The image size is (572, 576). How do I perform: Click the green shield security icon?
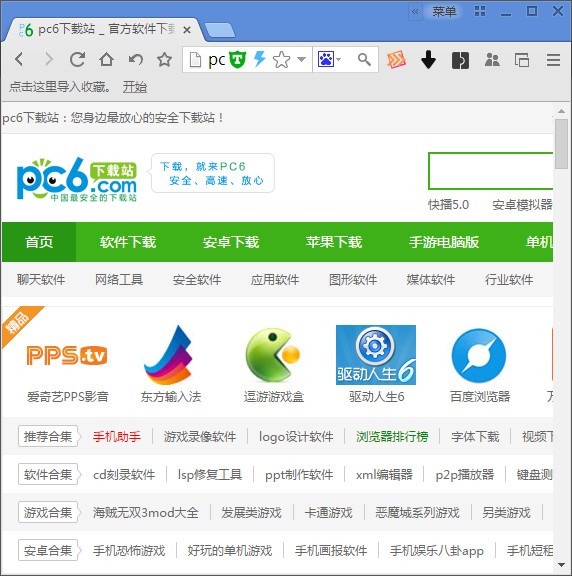coord(237,59)
